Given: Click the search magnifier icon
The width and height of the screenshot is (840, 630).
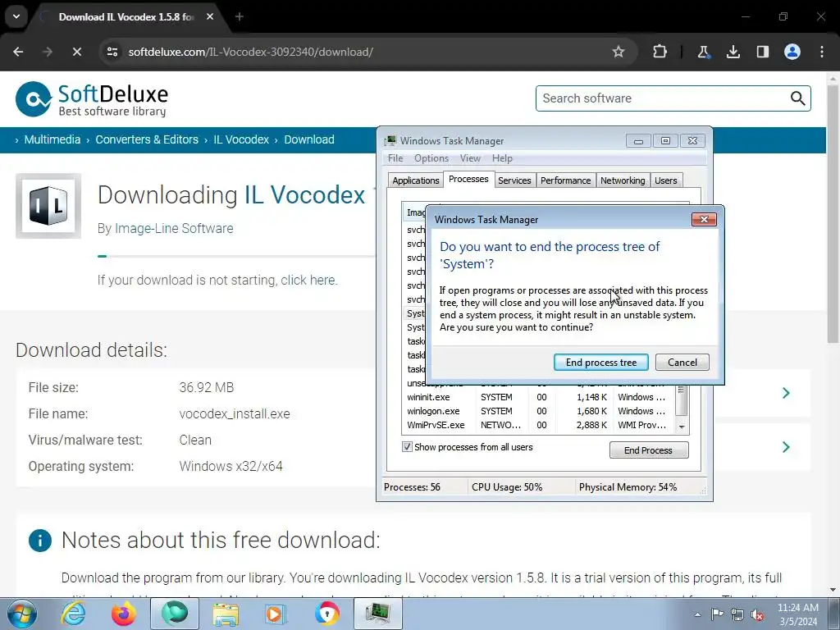Looking at the screenshot, I should coord(797,98).
